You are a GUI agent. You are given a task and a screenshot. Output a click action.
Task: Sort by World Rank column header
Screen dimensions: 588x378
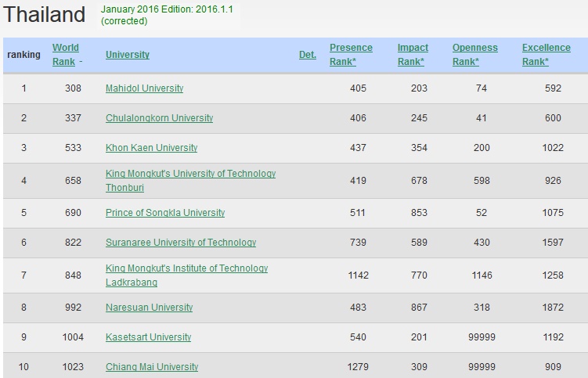66,54
